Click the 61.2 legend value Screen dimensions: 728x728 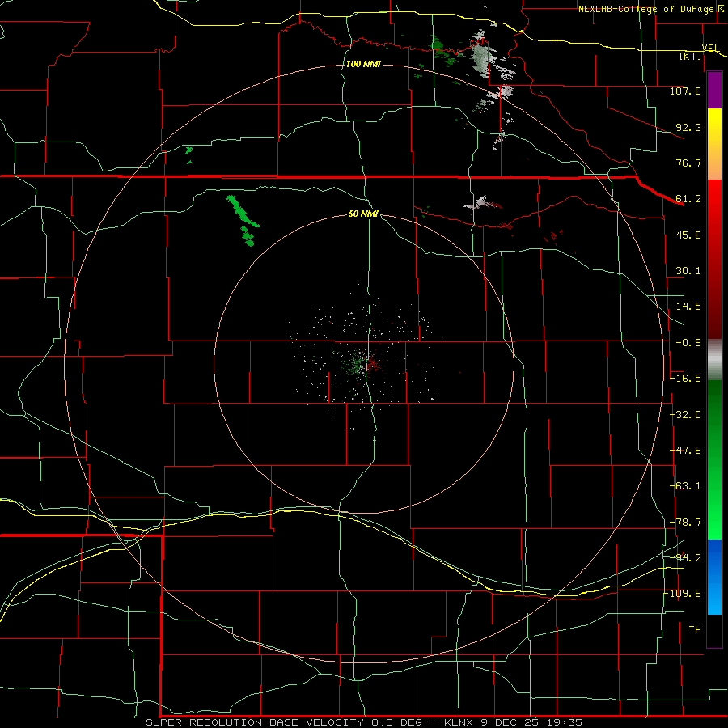click(688, 199)
